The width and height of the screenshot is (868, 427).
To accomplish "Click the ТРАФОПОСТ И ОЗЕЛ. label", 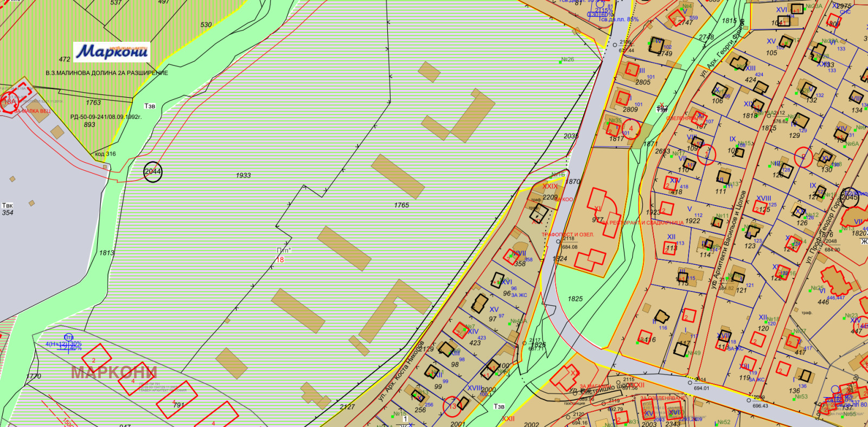I will point(569,235).
